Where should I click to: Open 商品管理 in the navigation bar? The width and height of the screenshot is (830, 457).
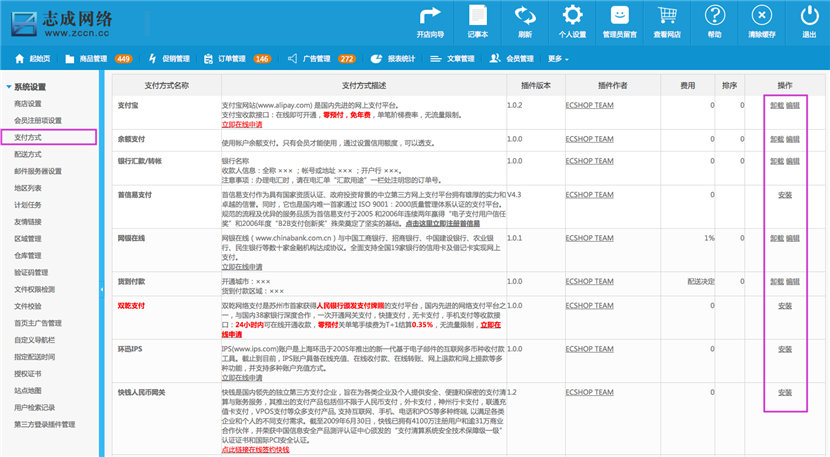tap(93, 59)
